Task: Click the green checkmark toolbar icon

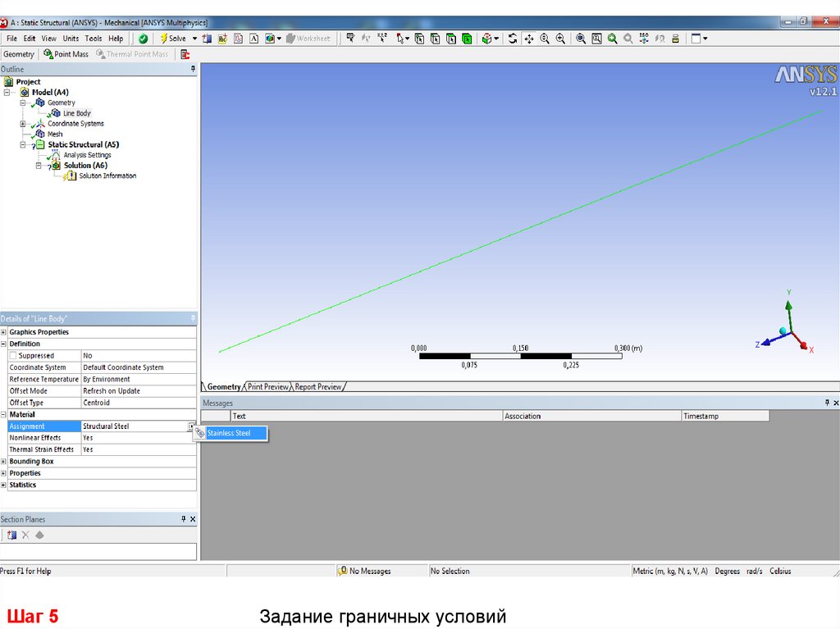Action: click(x=144, y=39)
